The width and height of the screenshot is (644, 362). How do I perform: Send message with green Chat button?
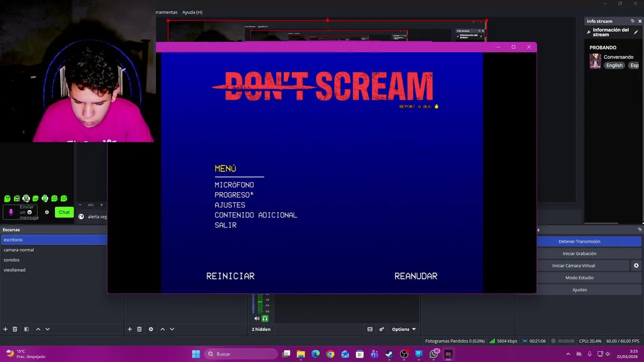pos(64,212)
